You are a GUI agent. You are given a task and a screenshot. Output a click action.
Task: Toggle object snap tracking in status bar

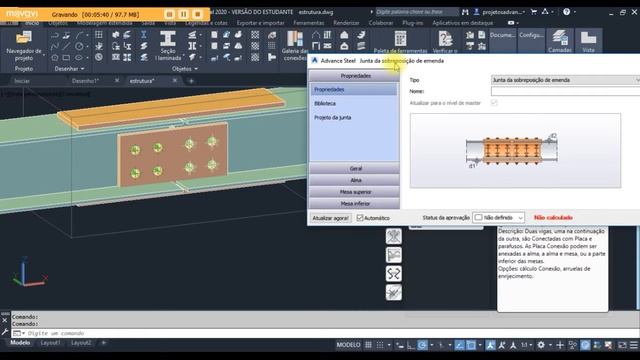pos(459,345)
